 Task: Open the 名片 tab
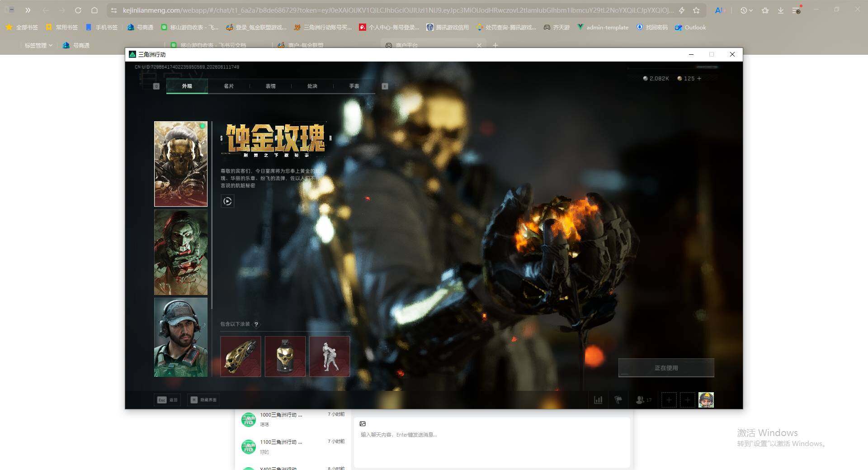click(x=229, y=86)
